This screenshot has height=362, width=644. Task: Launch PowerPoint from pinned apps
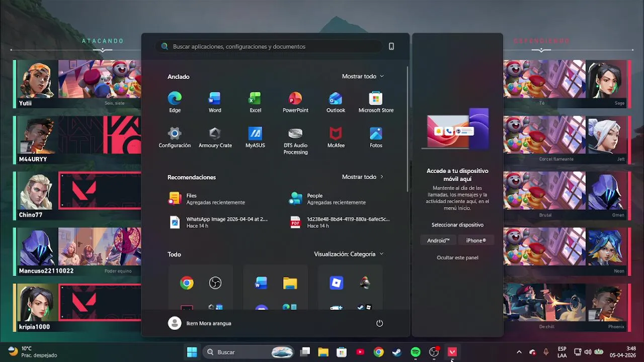click(x=295, y=102)
